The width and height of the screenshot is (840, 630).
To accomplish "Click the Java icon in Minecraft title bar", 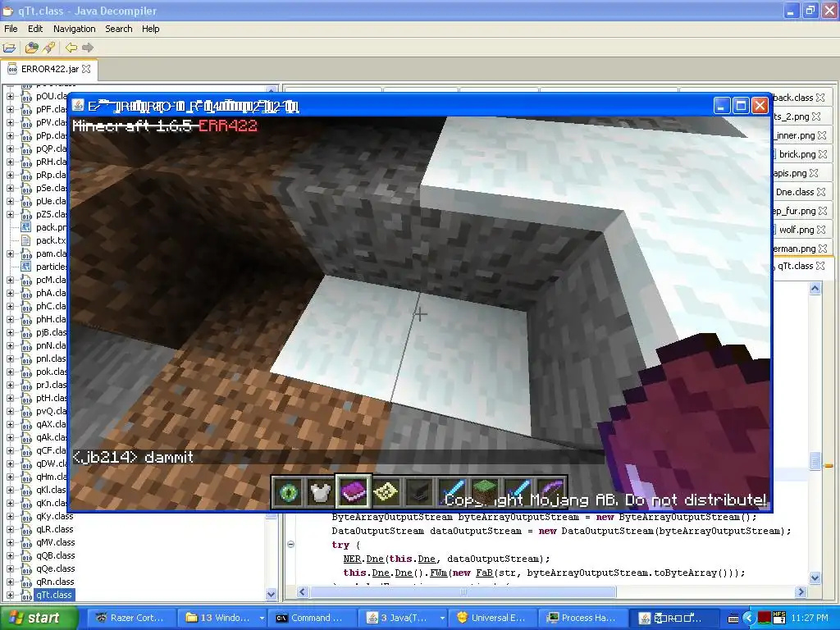I will click(78, 106).
